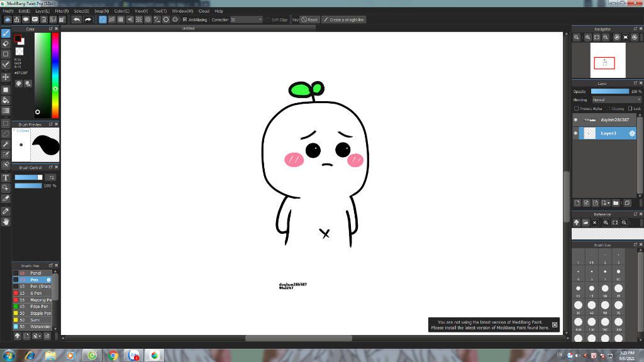Enable the radial snap icon
The width and height of the screenshot is (644, 362).
[139, 19]
